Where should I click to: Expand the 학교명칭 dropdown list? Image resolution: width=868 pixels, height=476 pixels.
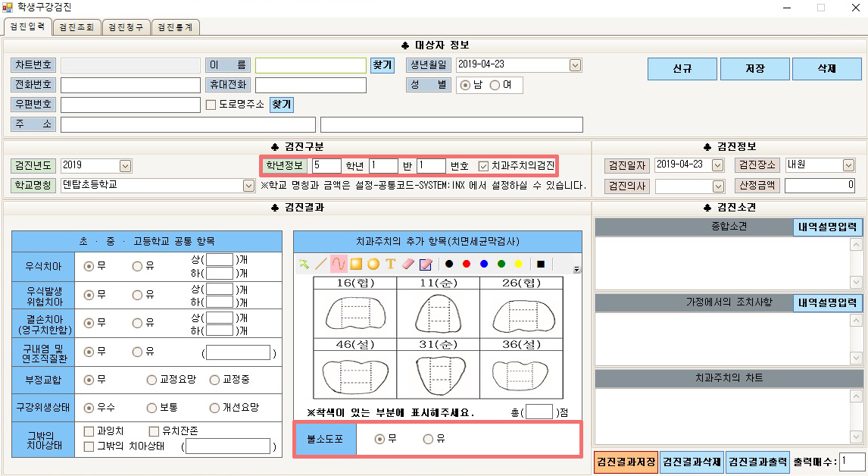[x=249, y=186]
